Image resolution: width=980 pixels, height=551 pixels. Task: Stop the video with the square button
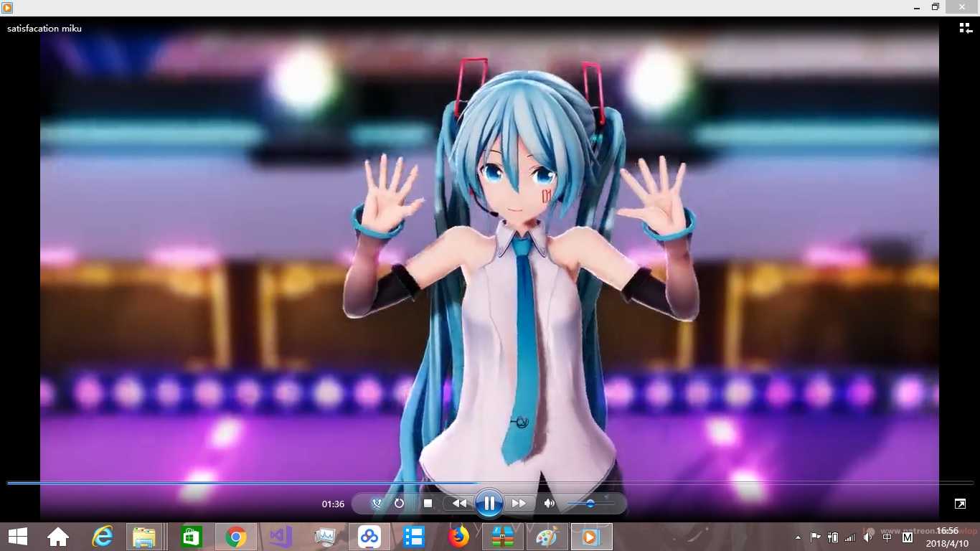[428, 504]
